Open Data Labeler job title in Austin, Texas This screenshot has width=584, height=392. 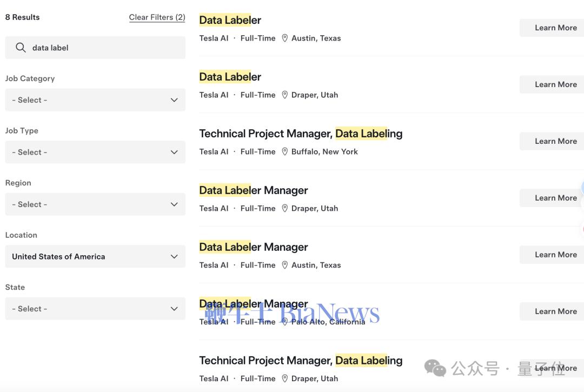tap(230, 20)
